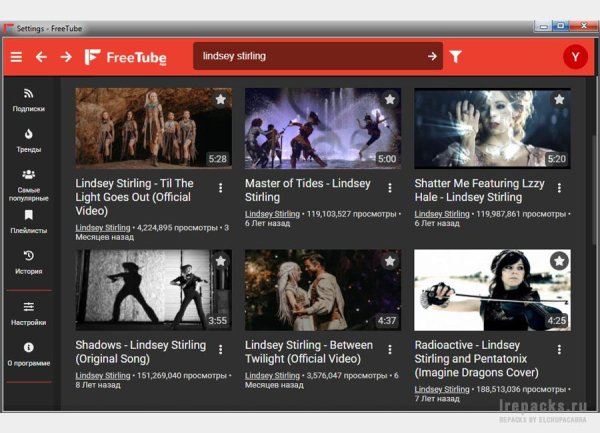Open title 'Shadows - Lindsey Stirling (Original Song)'

pyautogui.click(x=140, y=352)
